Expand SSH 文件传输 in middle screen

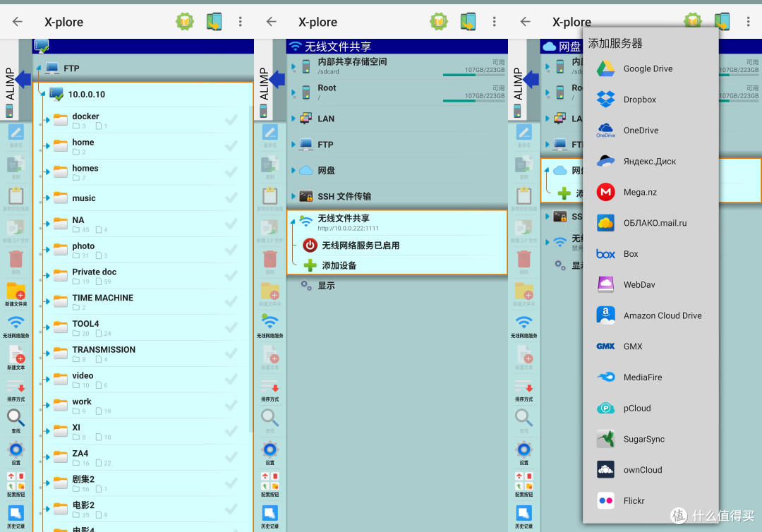tap(293, 196)
